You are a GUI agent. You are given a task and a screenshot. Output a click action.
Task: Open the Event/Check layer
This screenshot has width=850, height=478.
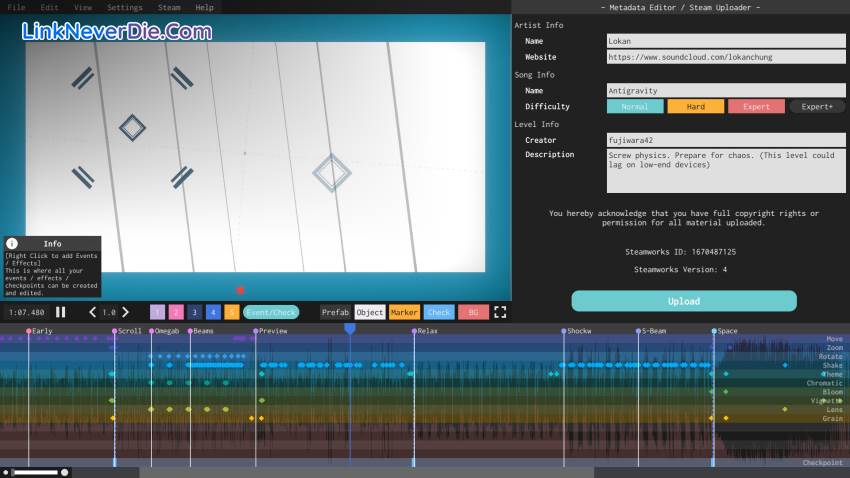(x=271, y=312)
